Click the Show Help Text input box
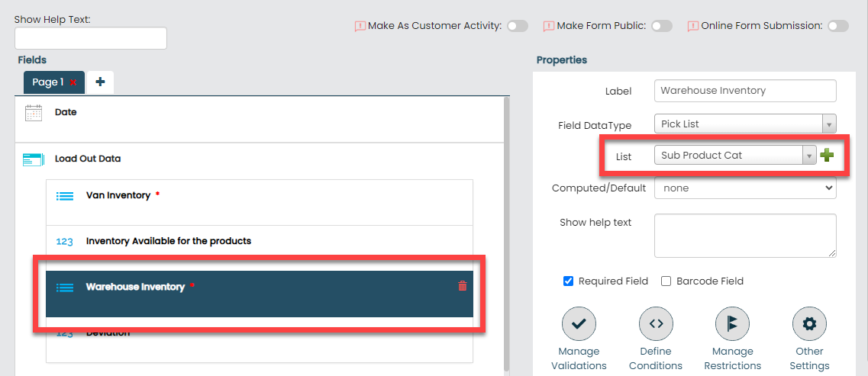This screenshot has height=376, width=868. click(90, 39)
